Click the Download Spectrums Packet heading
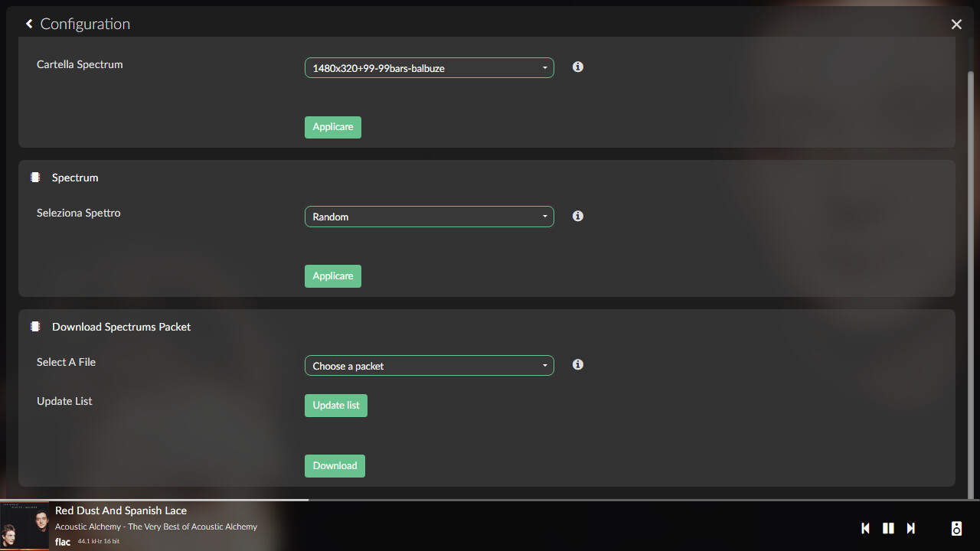The height and width of the screenshot is (551, 980). (121, 327)
